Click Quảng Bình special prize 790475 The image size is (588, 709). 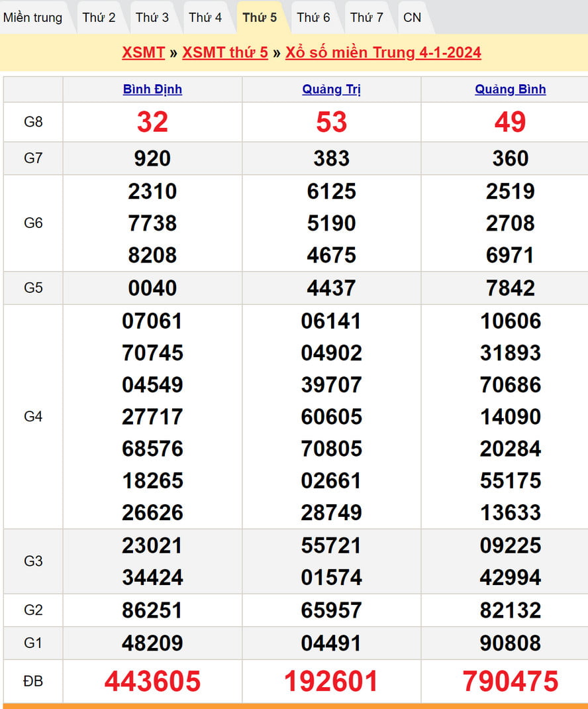pyautogui.click(x=510, y=681)
